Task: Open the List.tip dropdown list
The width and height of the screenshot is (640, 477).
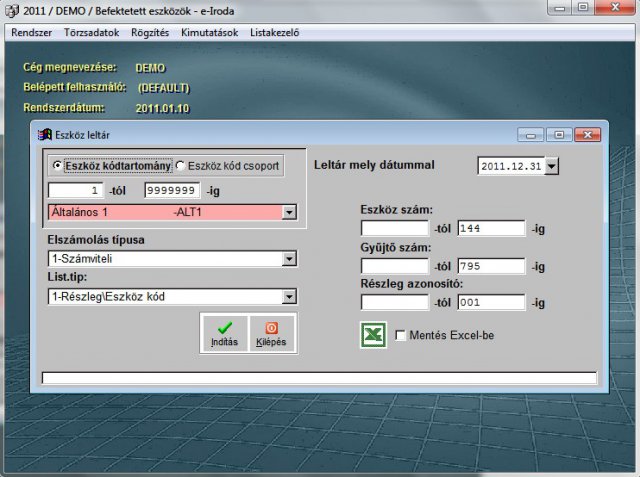Action: 289,296
